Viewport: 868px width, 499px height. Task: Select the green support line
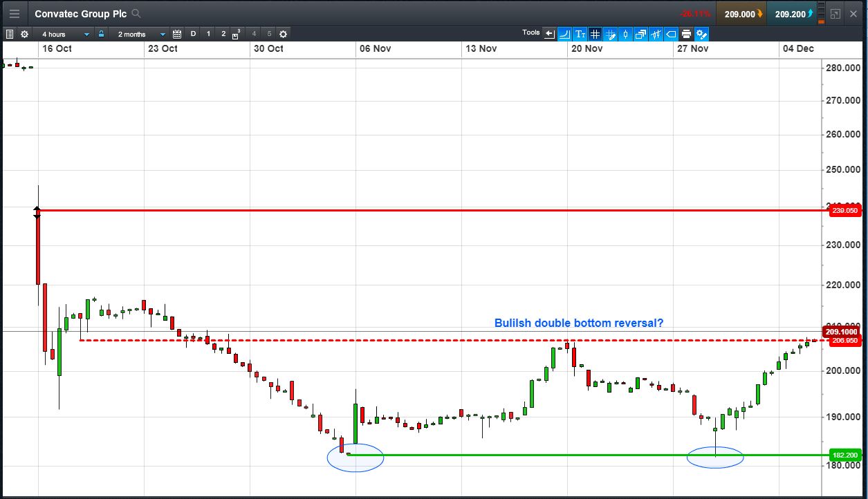[x=588, y=455]
